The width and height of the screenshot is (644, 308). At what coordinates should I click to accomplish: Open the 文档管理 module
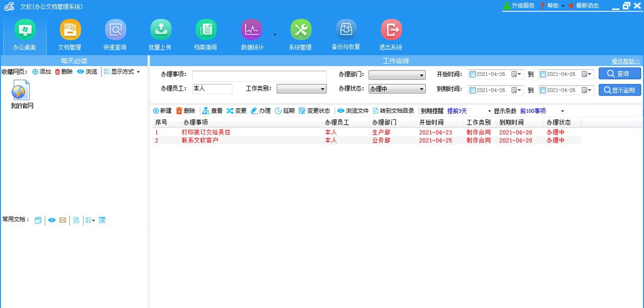70,34
